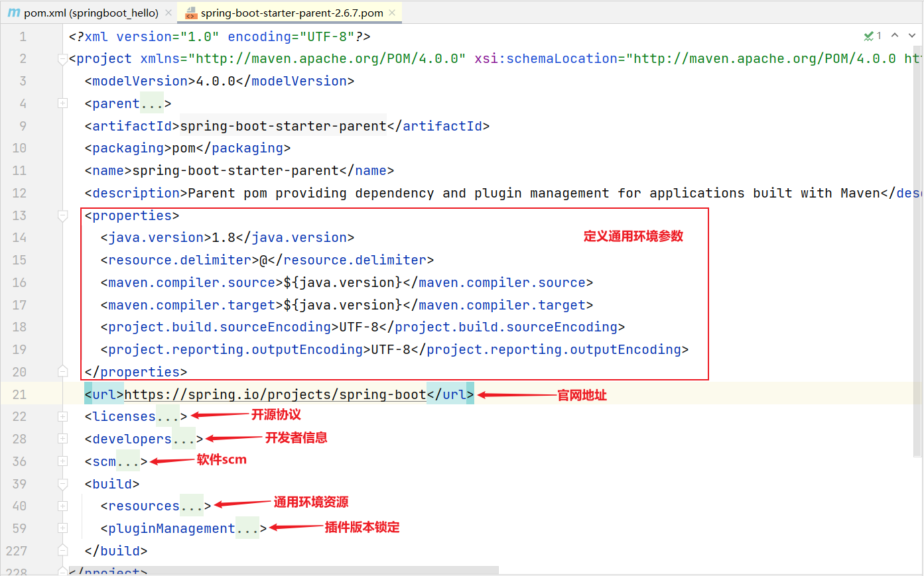Click ${java.version} in the maven.compiler.target line
924x576 pixels.
343,305
